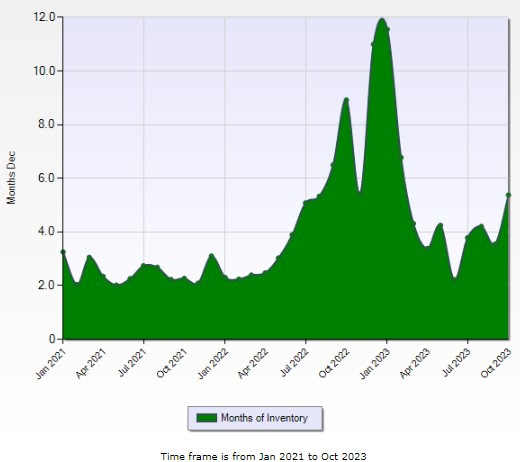The image size is (520, 462).
Task: Select the Jan 2021 starting data point
Action: tap(63, 252)
